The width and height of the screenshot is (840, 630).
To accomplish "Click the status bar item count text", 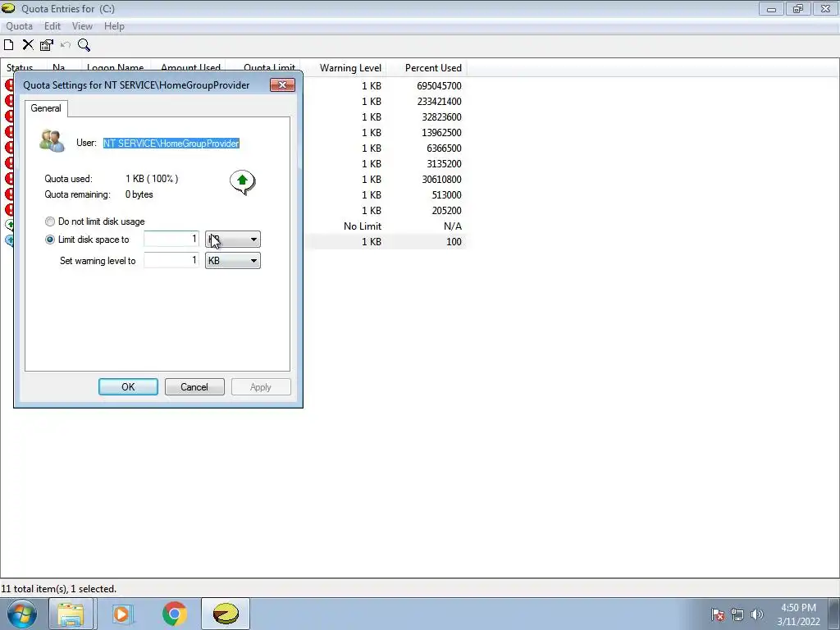I will point(59,589).
